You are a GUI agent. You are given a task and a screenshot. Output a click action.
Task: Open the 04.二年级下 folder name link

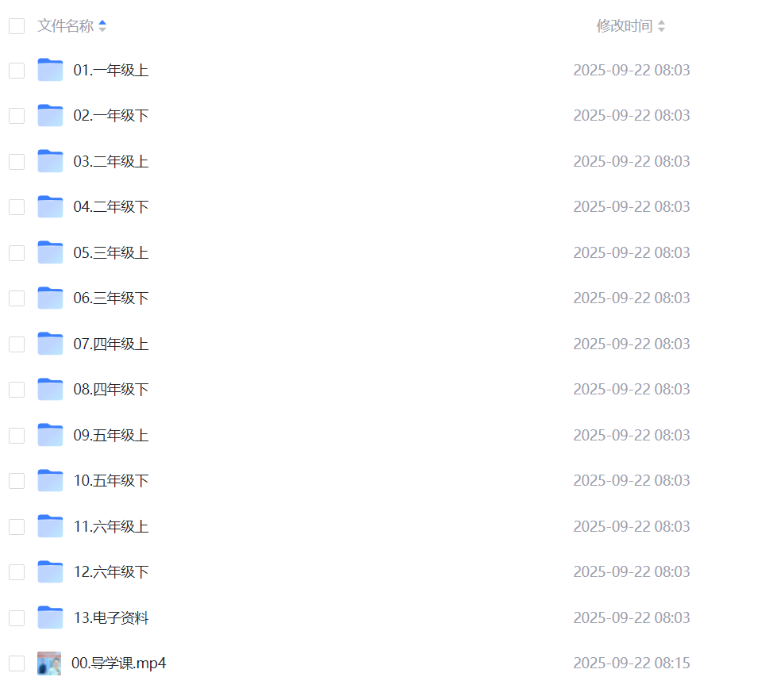click(111, 206)
